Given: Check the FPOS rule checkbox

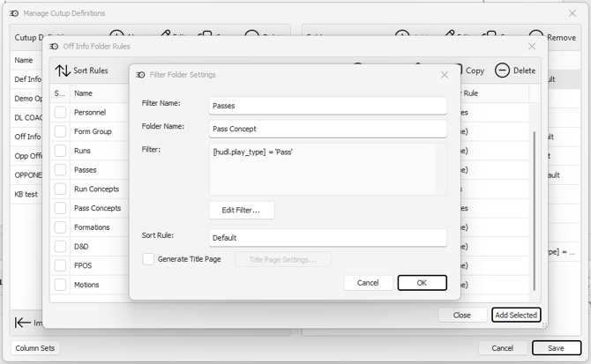Looking at the screenshot, I should click(x=60, y=265).
